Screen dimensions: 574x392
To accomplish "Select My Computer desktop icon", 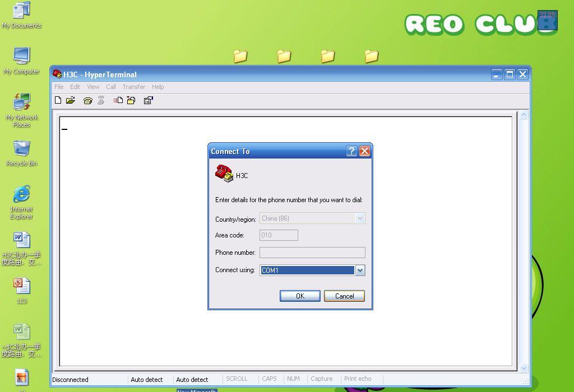I will (x=21, y=61).
